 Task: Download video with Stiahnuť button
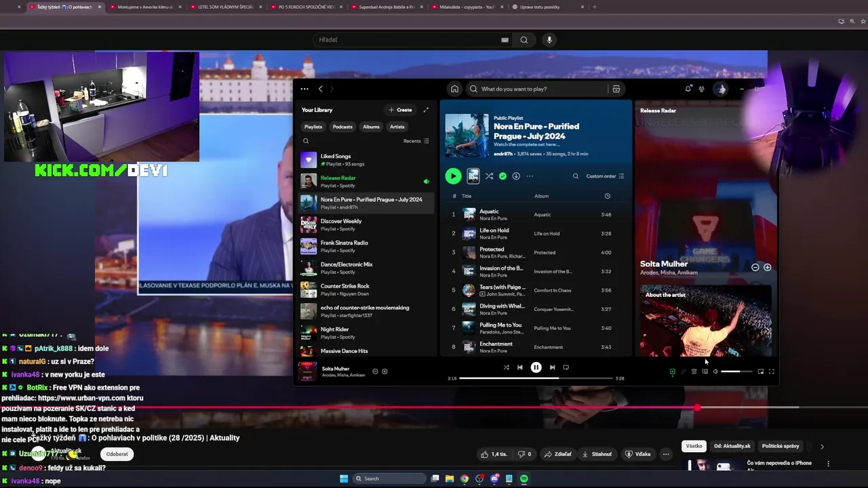coord(597,454)
